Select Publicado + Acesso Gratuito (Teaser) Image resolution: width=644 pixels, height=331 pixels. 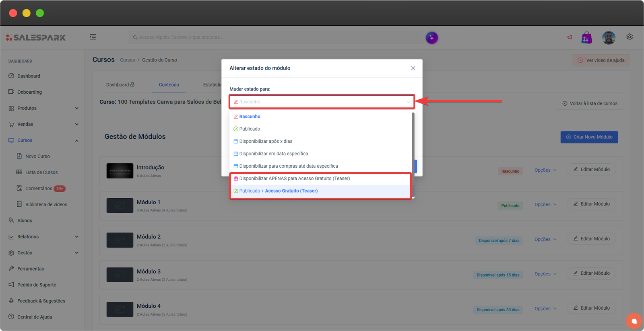tap(279, 191)
